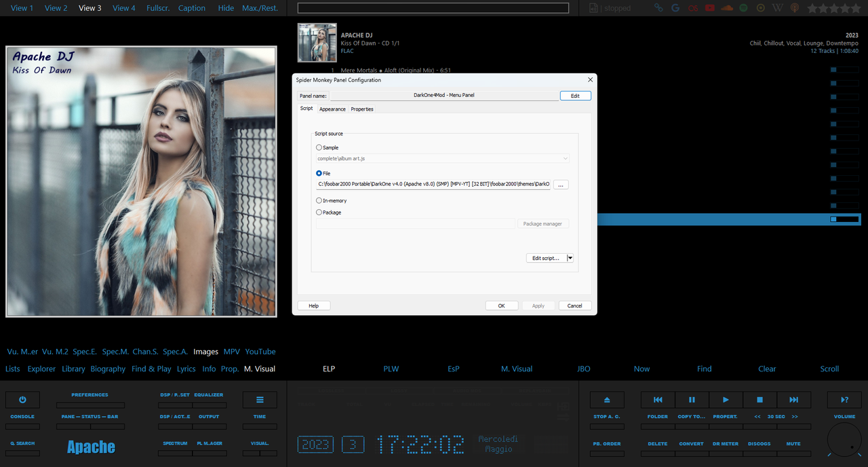Skip to previous track
The width and height of the screenshot is (868, 467).
click(x=658, y=400)
